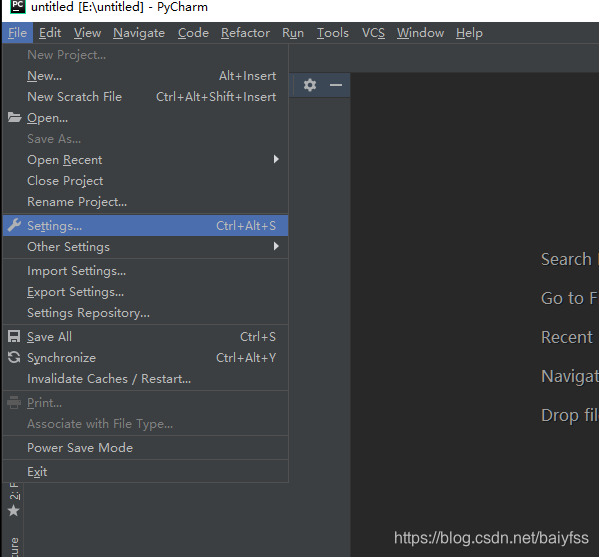The height and width of the screenshot is (557, 599).
Task: Click the folder icon beside Open...
Action: point(15,118)
